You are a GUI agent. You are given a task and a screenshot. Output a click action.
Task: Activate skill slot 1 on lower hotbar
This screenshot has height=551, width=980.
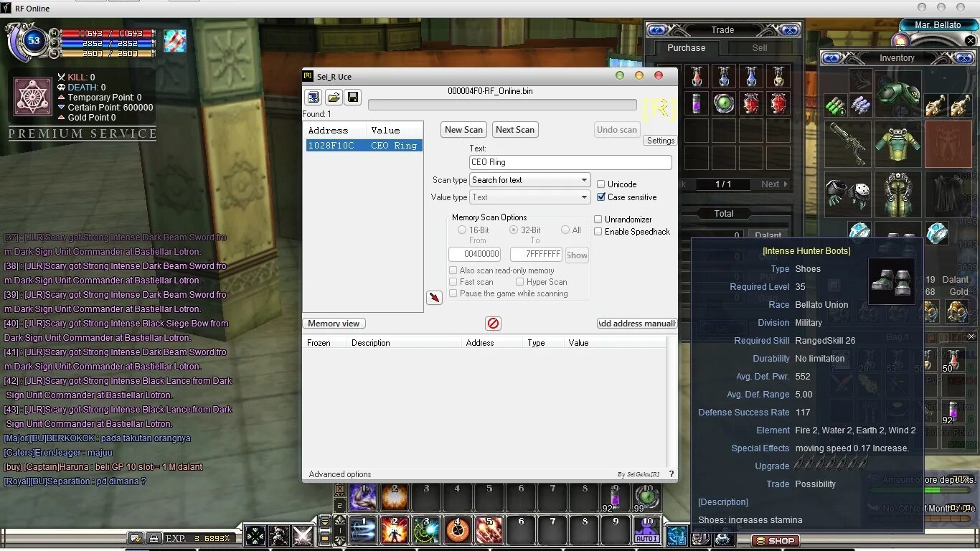click(363, 530)
